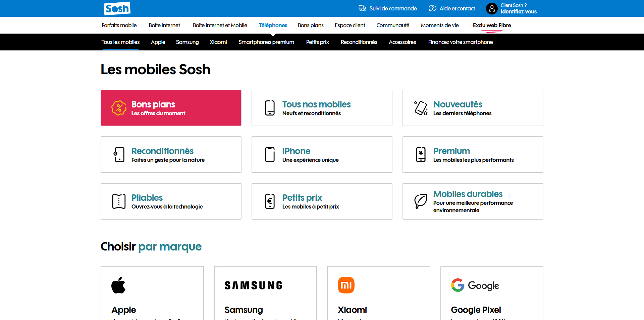This screenshot has height=320, width=644.
Task: Click the Samsung brand logo
Action: pyautogui.click(x=253, y=285)
